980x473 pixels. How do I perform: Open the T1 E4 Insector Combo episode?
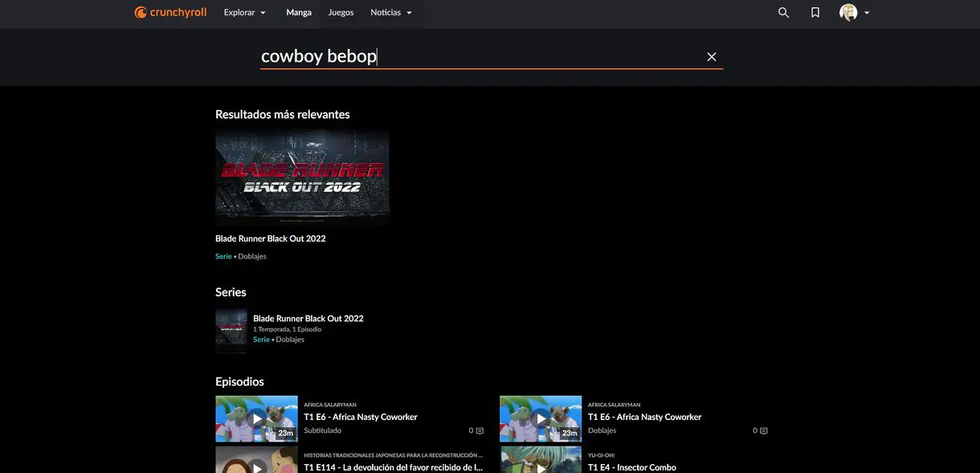pyautogui.click(x=632, y=467)
